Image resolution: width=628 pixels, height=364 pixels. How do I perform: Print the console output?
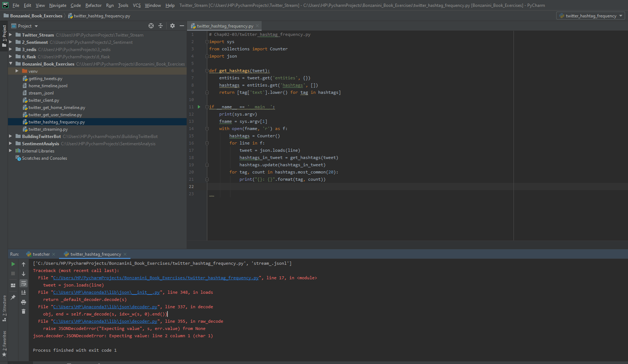tap(24, 302)
